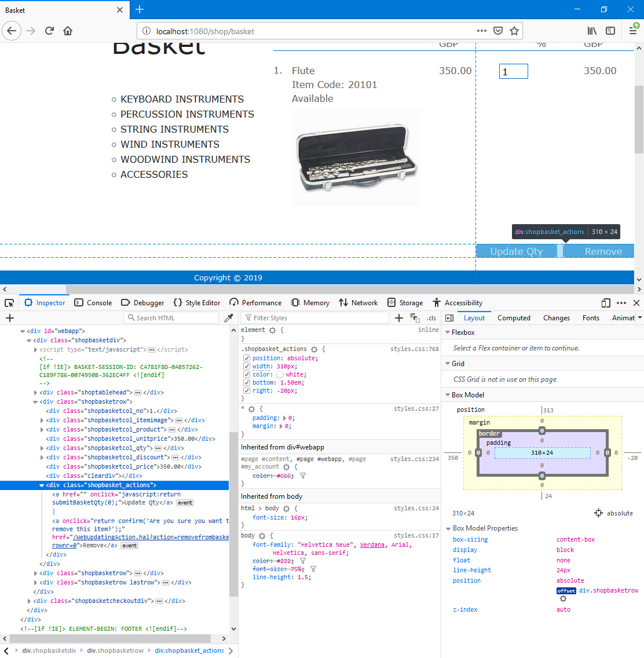Toggle responsive design mode
Screen dimensions: 644x658
coord(605,303)
